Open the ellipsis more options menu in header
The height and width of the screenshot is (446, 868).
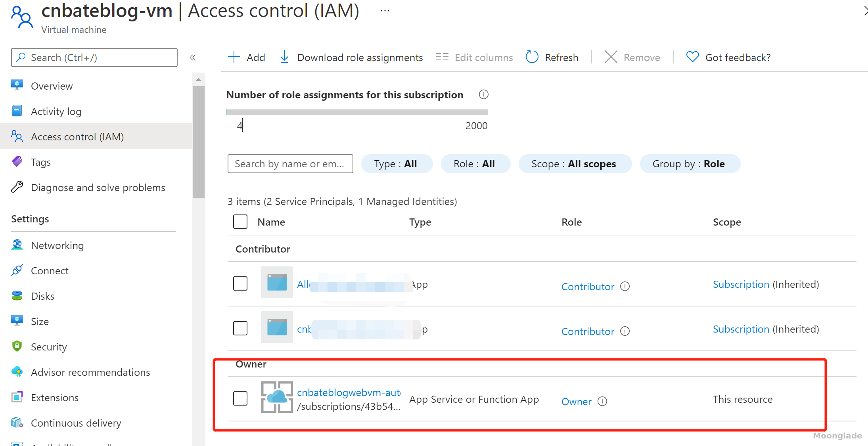385,11
